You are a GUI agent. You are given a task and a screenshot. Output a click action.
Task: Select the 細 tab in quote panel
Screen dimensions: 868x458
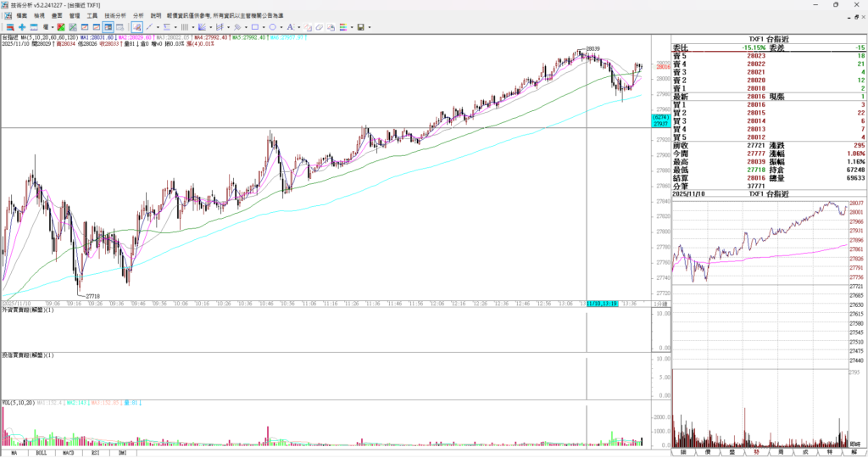682,453
